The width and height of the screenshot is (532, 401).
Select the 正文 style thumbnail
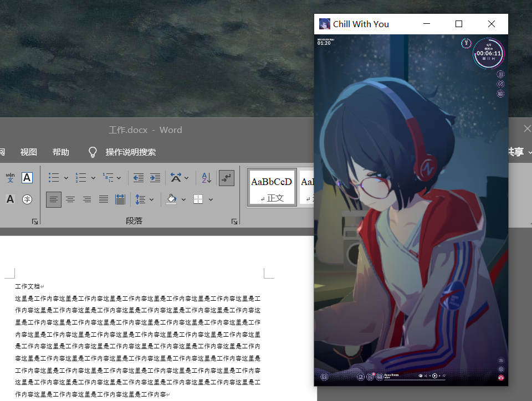272,187
